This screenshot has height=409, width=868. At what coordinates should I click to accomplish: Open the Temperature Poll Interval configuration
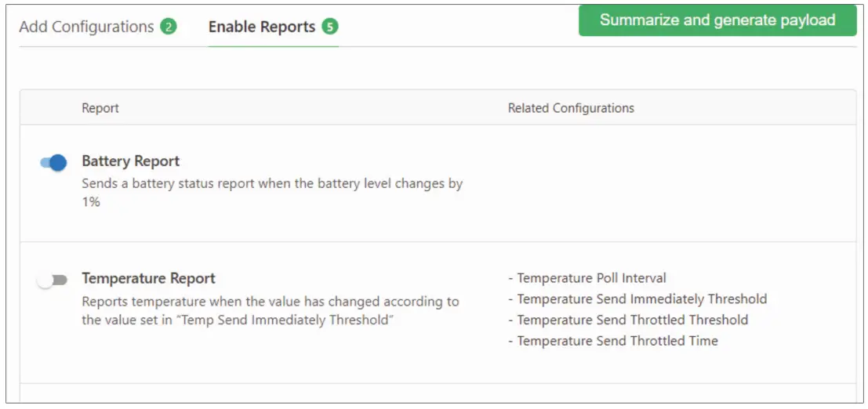pyautogui.click(x=591, y=278)
